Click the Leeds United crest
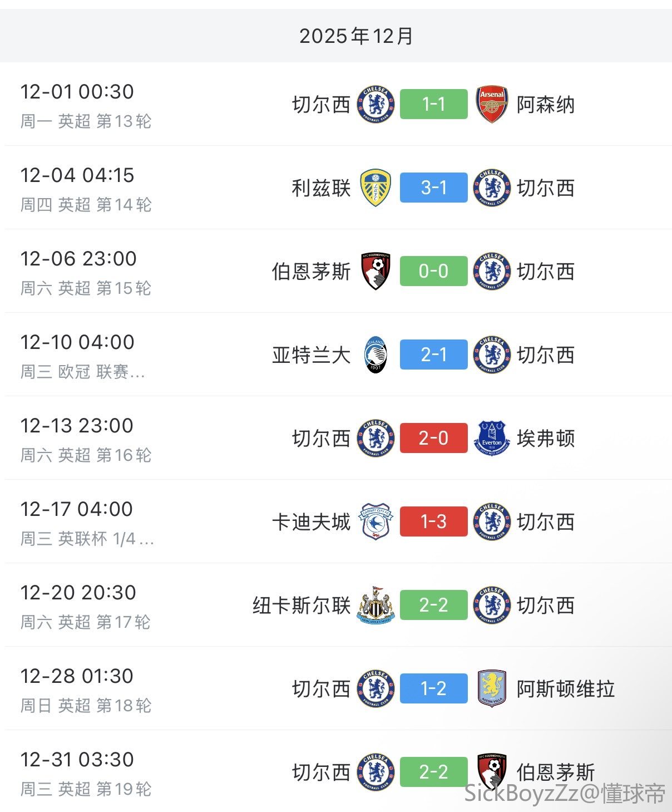The image size is (672, 812). tap(375, 188)
